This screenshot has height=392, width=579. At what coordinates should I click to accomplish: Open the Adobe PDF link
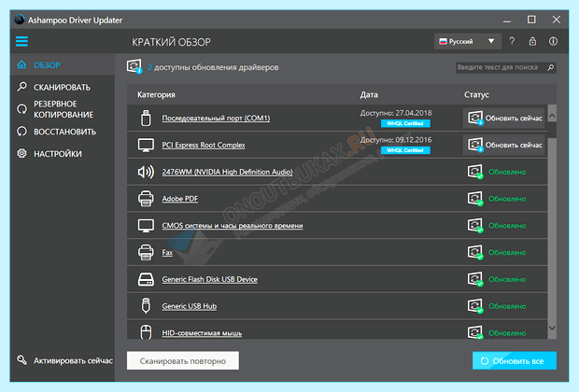[180, 199]
